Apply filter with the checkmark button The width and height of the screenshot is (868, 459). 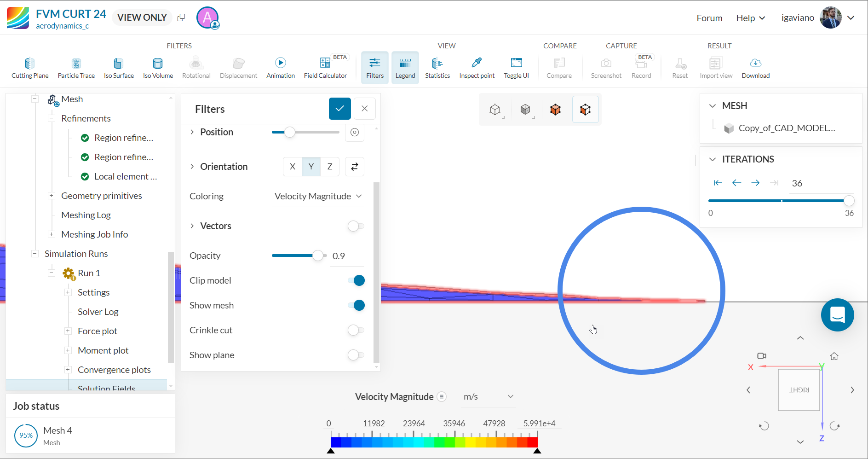(x=340, y=109)
